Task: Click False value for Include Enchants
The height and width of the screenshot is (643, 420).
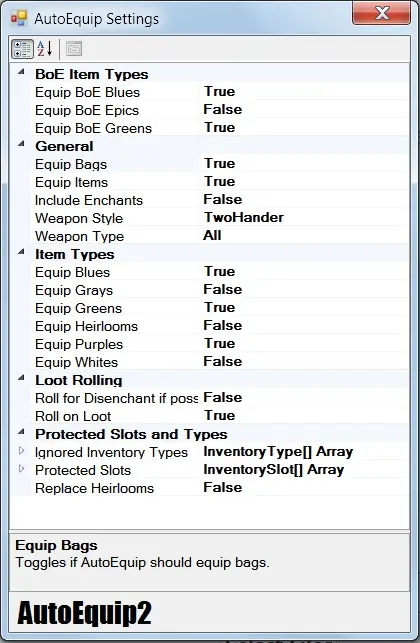Action: (223, 200)
